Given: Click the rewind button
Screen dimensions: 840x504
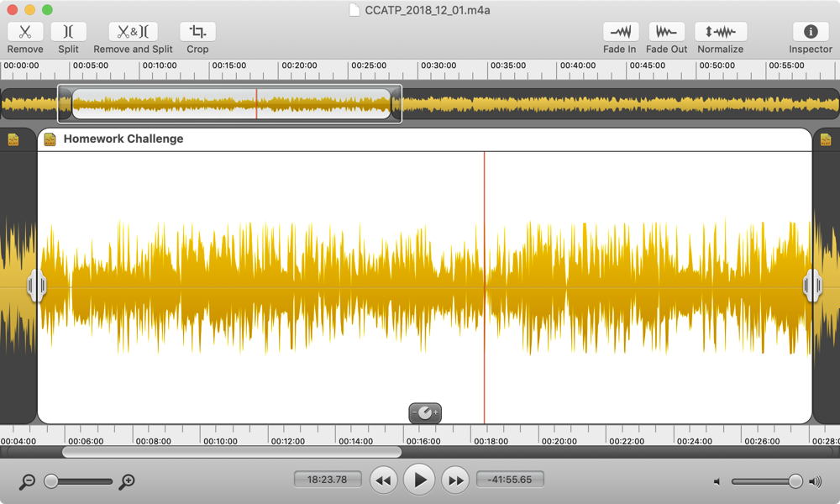Looking at the screenshot, I should point(383,480).
